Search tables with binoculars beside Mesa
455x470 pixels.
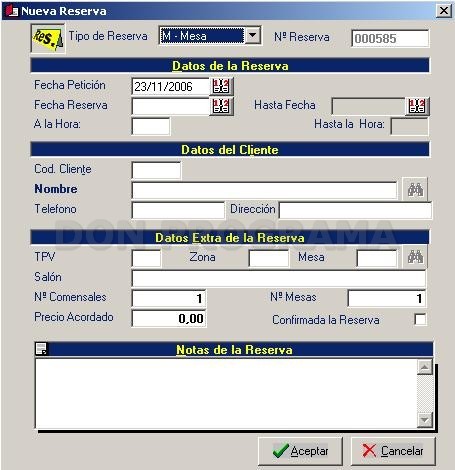coord(415,257)
